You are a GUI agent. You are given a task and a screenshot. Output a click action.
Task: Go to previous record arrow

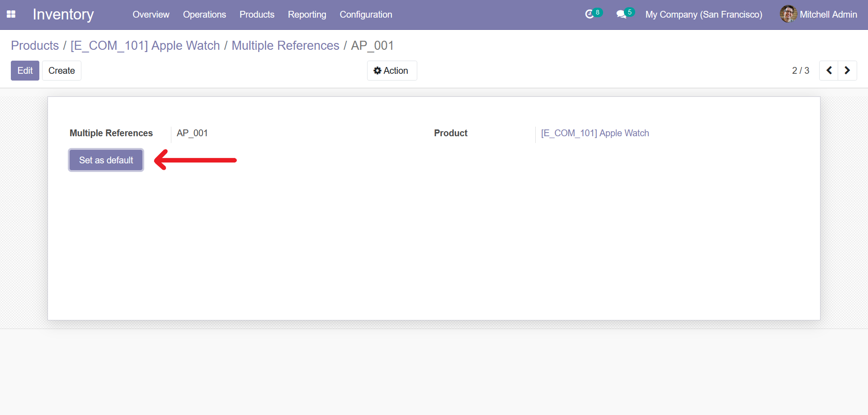829,71
